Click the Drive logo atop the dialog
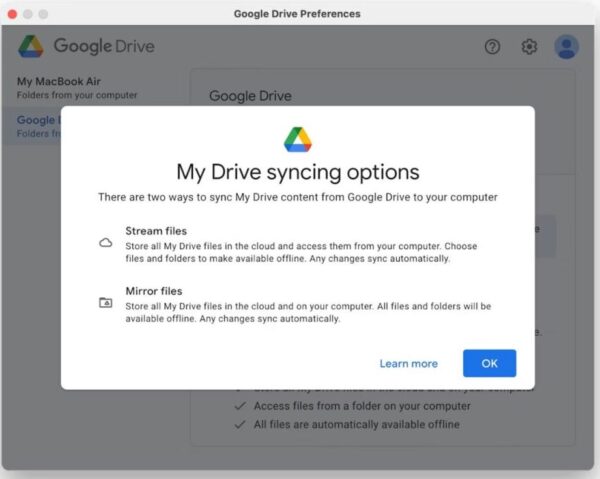Viewport: 600px width, 479px height. click(298, 140)
